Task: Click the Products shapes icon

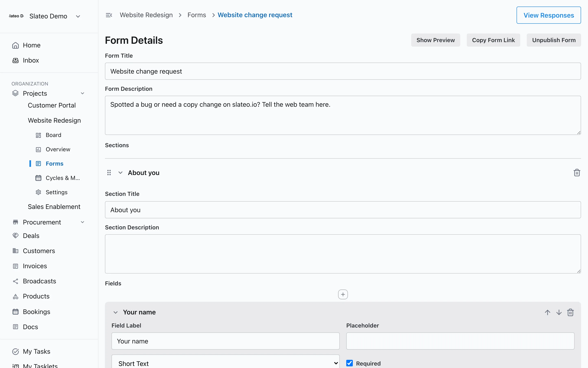Action: pos(16,296)
